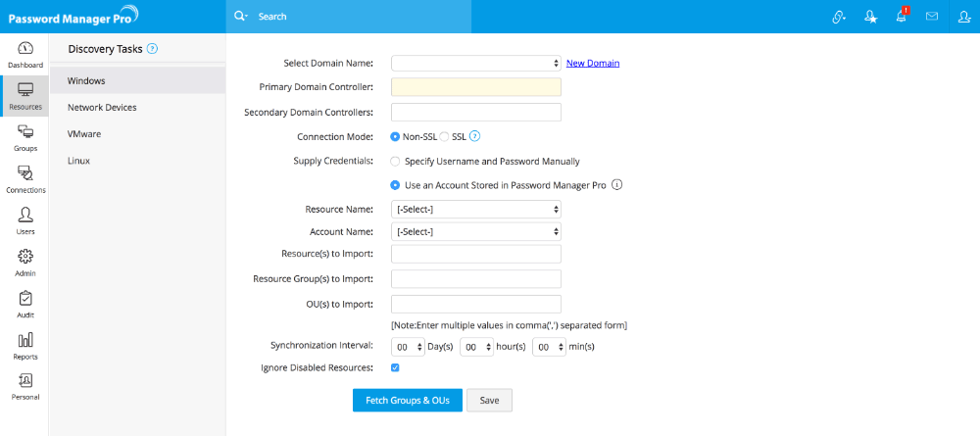980x436 pixels.
Task: Click the New Domain link
Action: (x=593, y=64)
